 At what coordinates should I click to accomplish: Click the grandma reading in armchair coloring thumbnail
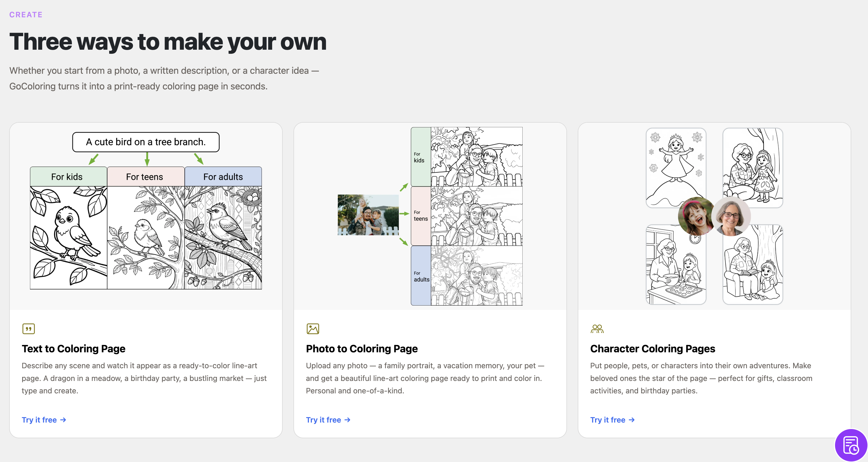coord(753,265)
